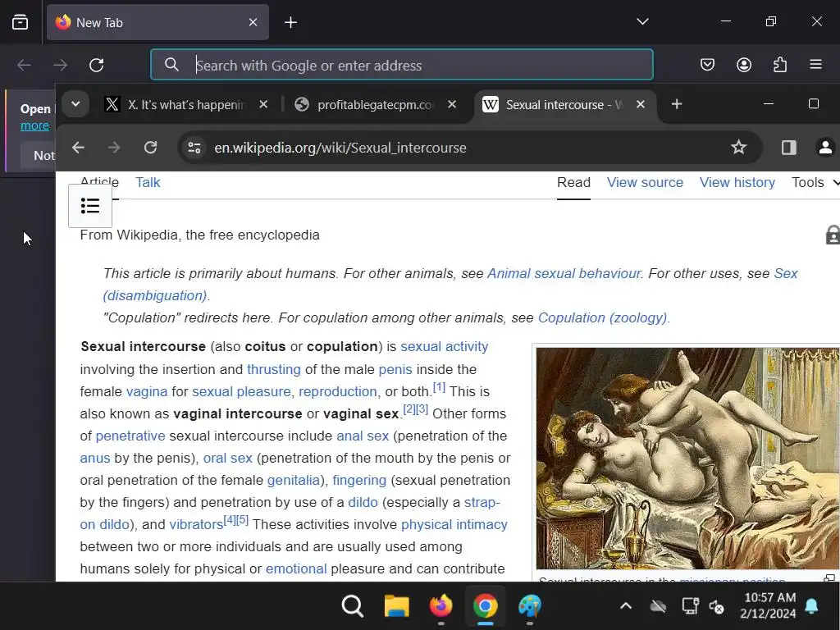Viewport: 840px width, 630px height.
Task: Click page protection padlock icon
Action: [x=832, y=235]
